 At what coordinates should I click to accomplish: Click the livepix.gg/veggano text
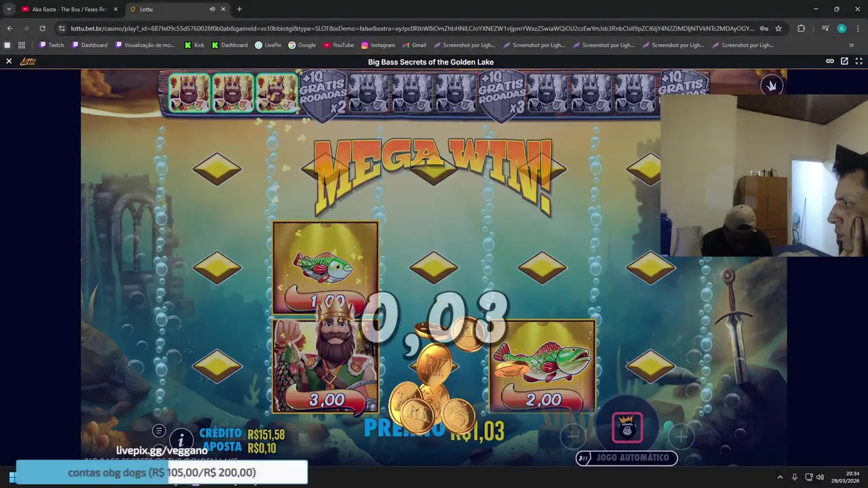coord(161,451)
